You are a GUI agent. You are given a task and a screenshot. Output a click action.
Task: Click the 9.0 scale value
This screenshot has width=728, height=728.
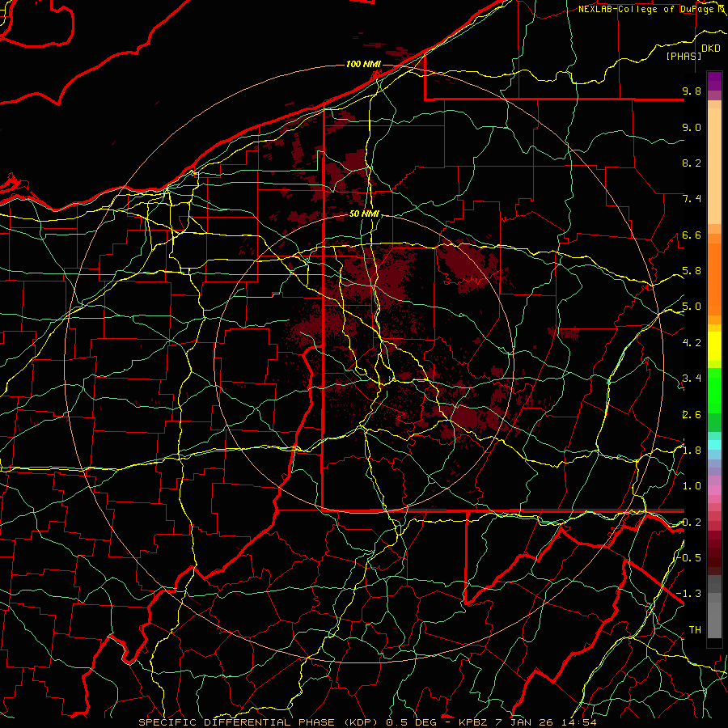[x=692, y=127]
